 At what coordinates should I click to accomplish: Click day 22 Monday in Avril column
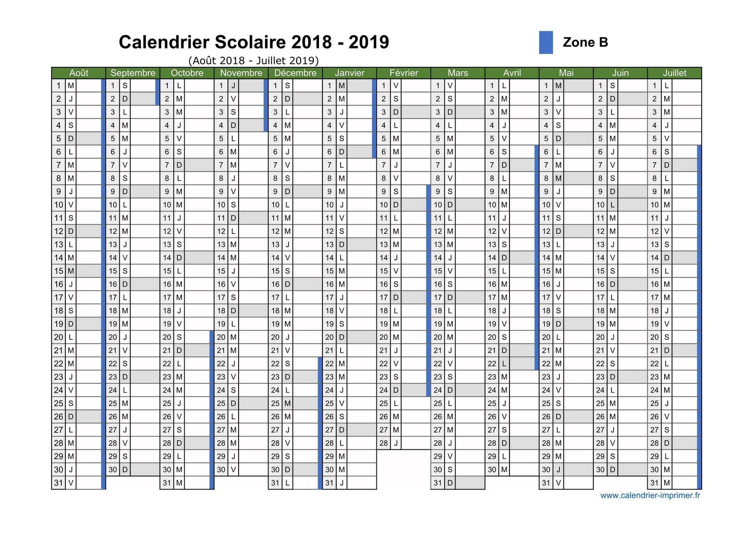(510, 363)
